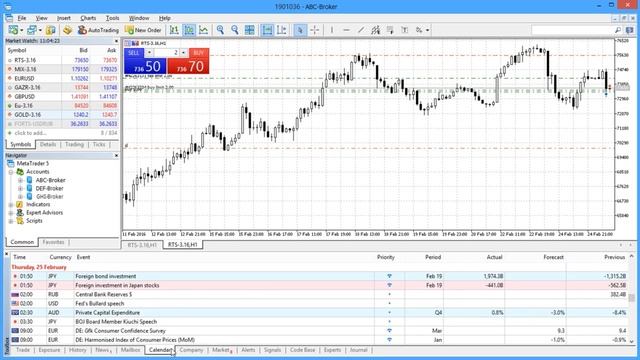This screenshot has height=360, width=640.
Task: Decrease the one-click trade volume
Action: [149, 53]
